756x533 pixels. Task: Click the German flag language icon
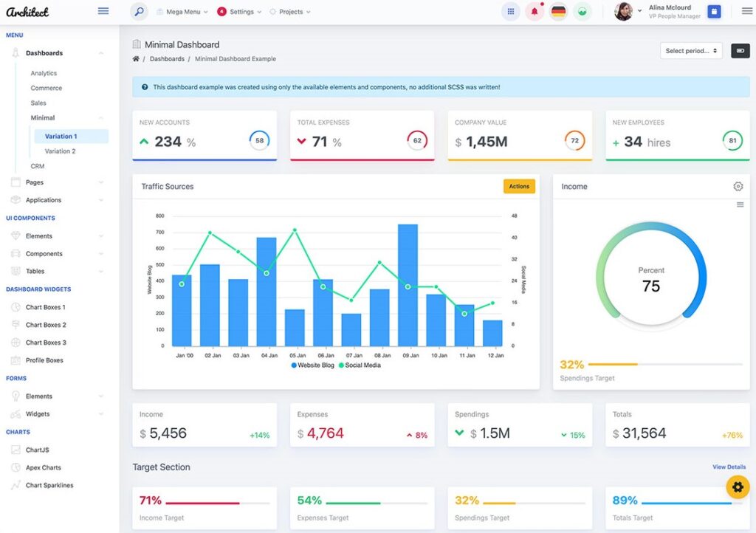coord(559,12)
